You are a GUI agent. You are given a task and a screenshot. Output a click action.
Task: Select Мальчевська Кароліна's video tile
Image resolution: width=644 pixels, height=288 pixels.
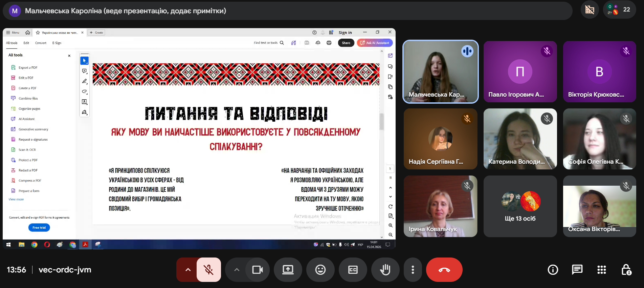pos(440,71)
